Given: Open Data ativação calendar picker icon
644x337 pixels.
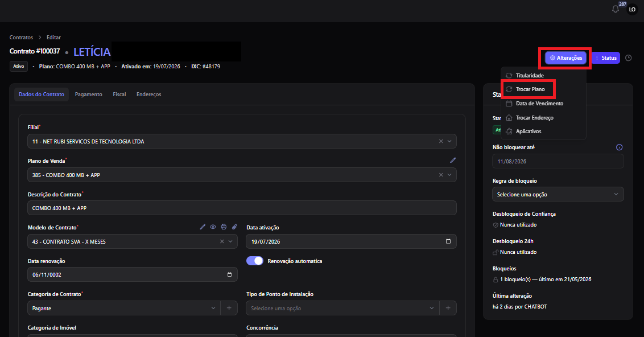Looking at the screenshot, I should [x=448, y=241].
